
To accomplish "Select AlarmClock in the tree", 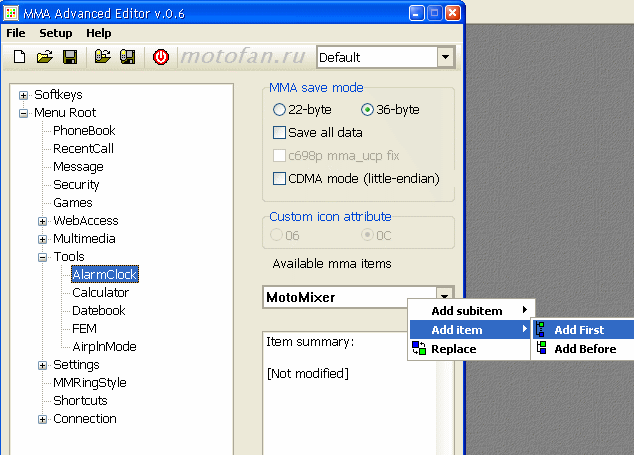I will (x=105, y=275).
